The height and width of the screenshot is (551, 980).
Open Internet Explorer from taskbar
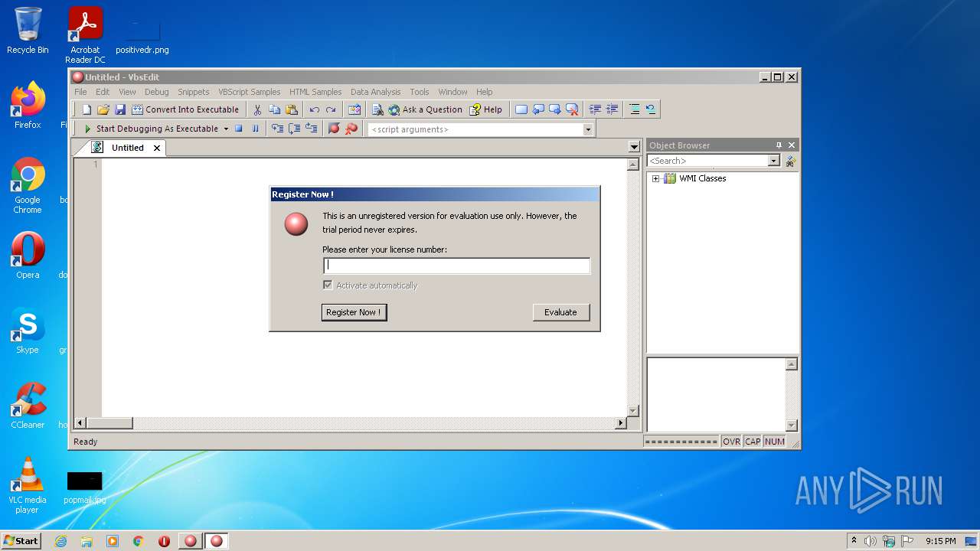[60, 541]
